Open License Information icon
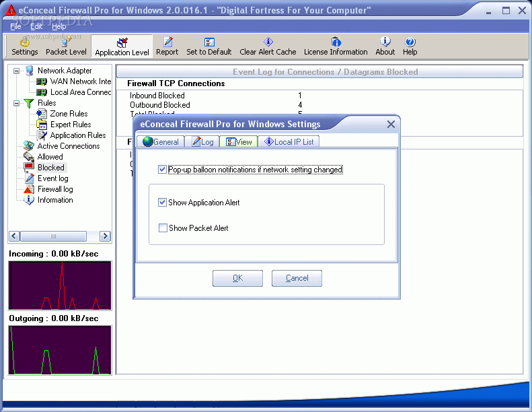 click(x=336, y=42)
